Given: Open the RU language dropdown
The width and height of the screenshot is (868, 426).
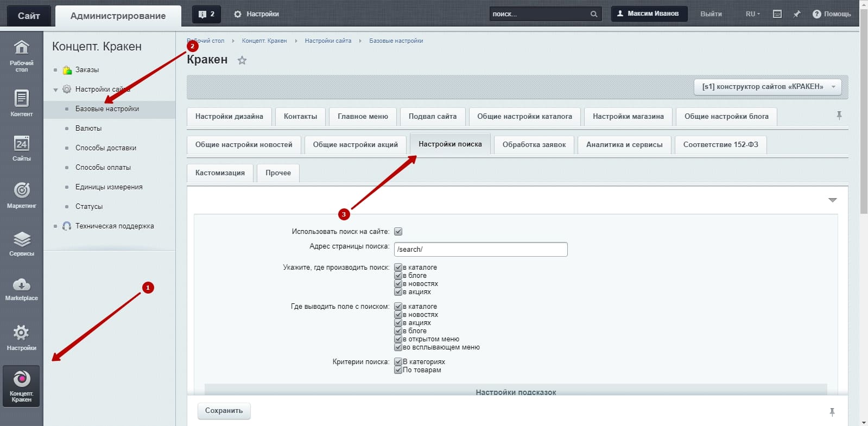Looking at the screenshot, I should click(752, 14).
